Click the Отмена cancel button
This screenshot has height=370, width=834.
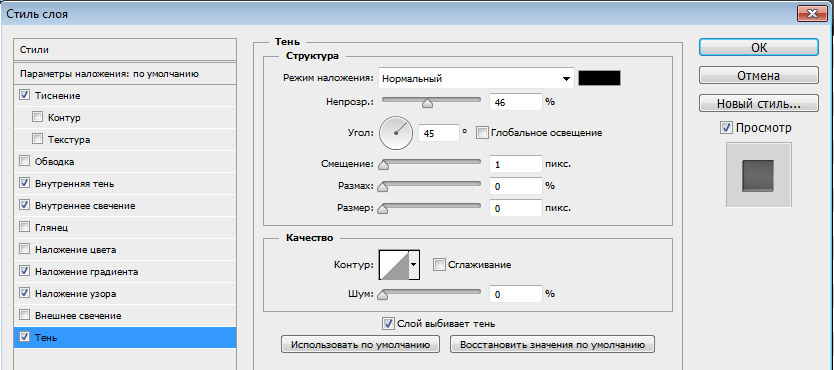click(x=759, y=75)
